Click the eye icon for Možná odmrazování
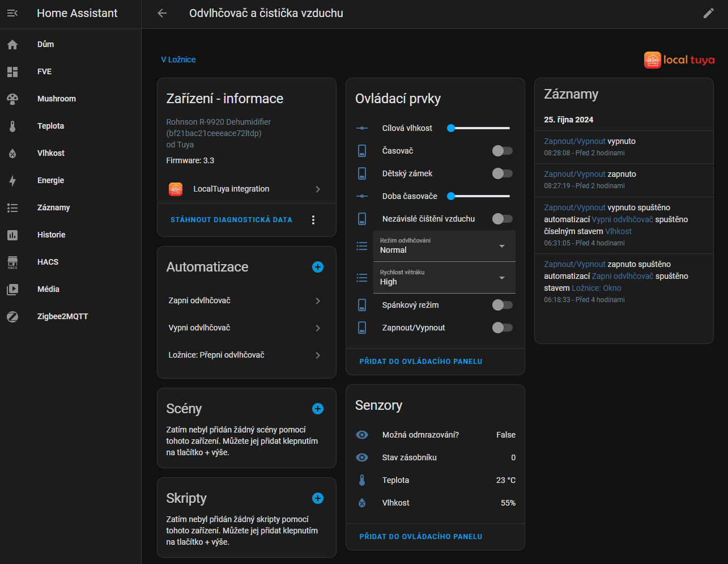Image resolution: width=728 pixels, height=564 pixels. coord(362,435)
